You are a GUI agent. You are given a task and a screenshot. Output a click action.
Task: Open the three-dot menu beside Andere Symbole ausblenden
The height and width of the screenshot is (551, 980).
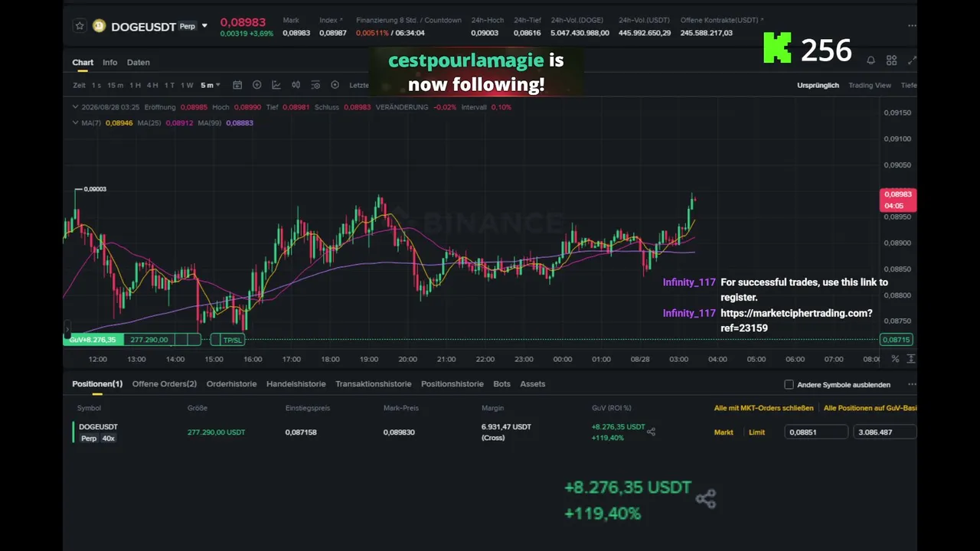click(x=912, y=384)
